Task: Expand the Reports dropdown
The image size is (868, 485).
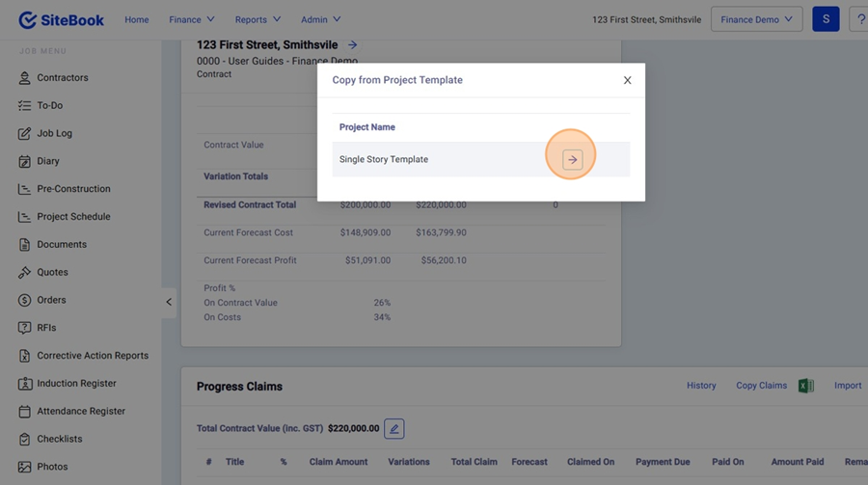Action: point(258,19)
